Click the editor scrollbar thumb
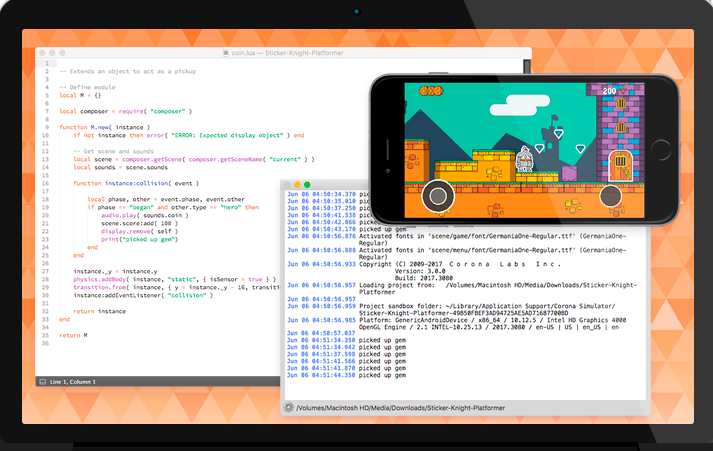The width and height of the screenshot is (713, 451). [x=527, y=66]
